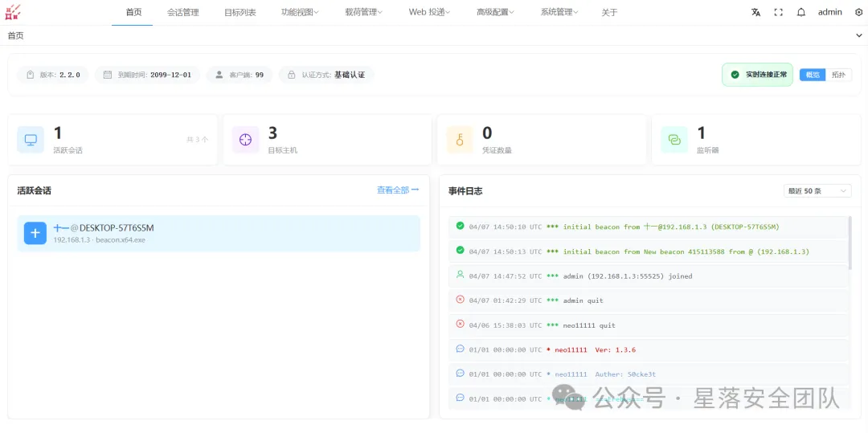
Task: Click the 监听器 stat card
Action: [756, 140]
